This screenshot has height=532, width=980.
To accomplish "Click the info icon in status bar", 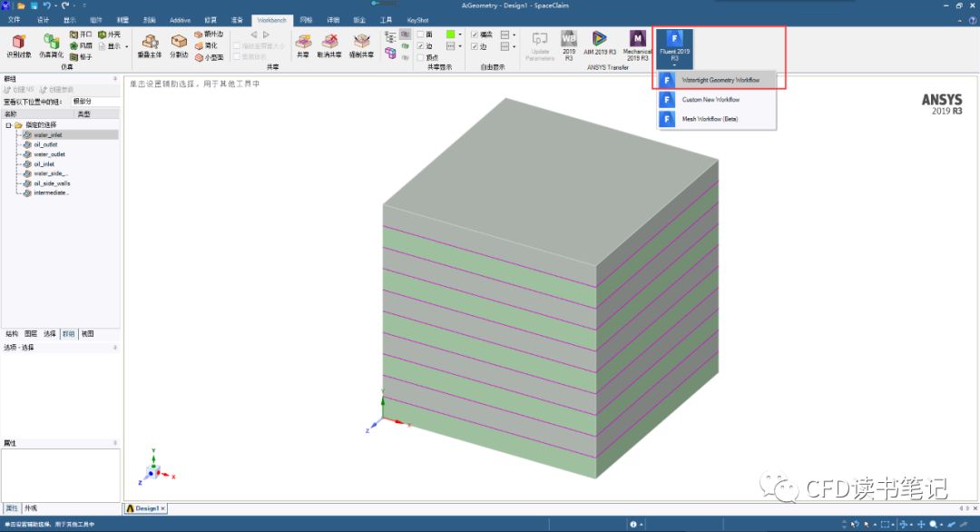I will pos(633,525).
